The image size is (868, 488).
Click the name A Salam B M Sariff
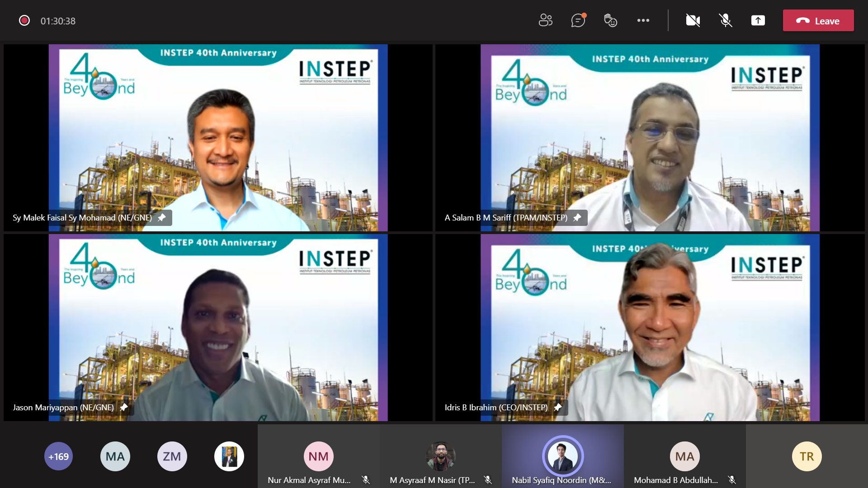506,218
